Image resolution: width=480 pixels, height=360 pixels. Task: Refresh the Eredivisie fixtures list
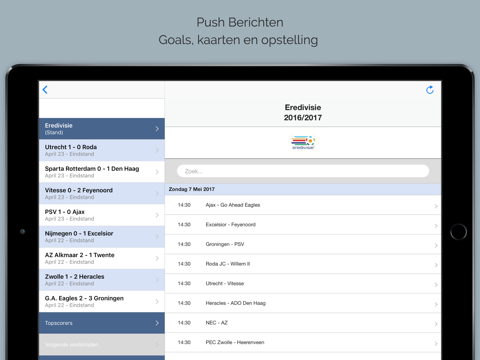coord(430,90)
